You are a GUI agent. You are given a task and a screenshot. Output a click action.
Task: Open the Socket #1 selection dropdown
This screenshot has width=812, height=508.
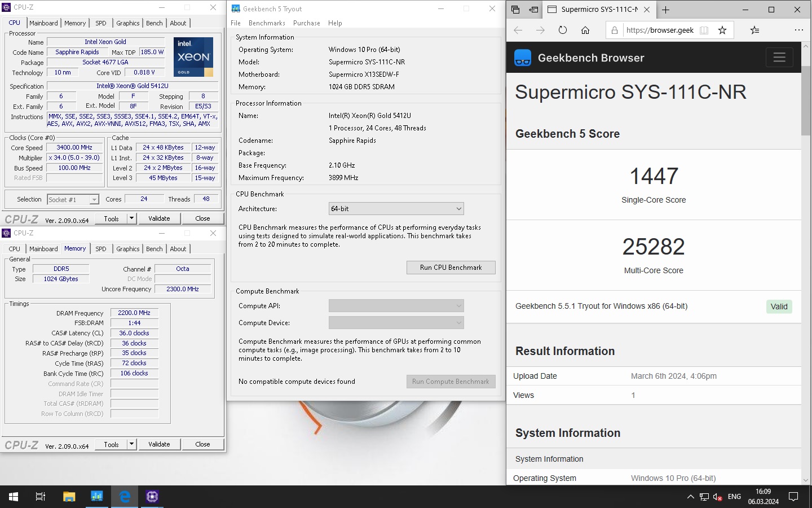tap(73, 199)
